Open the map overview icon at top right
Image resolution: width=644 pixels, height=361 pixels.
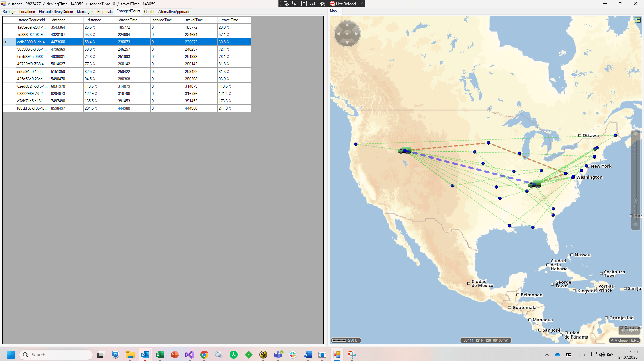coord(637,20)
